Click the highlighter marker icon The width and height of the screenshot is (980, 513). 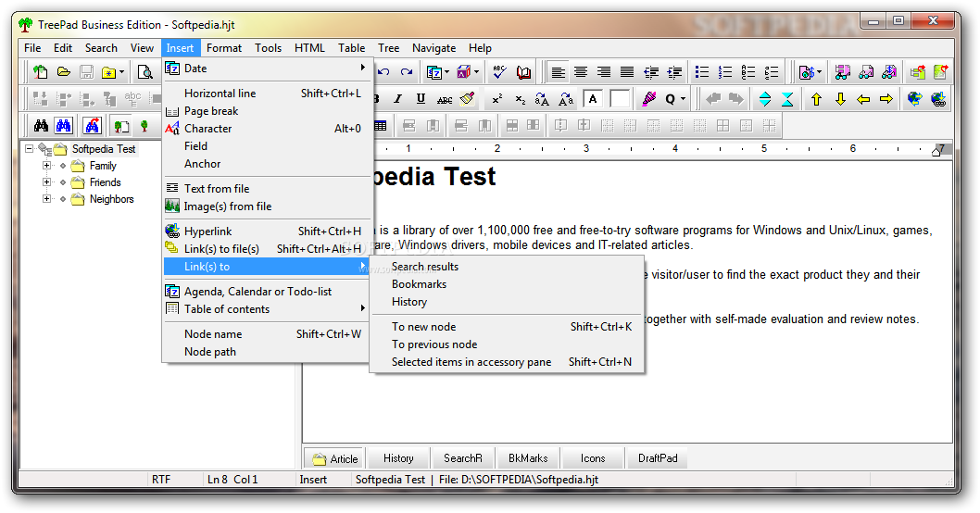click(x=648, y=99)
